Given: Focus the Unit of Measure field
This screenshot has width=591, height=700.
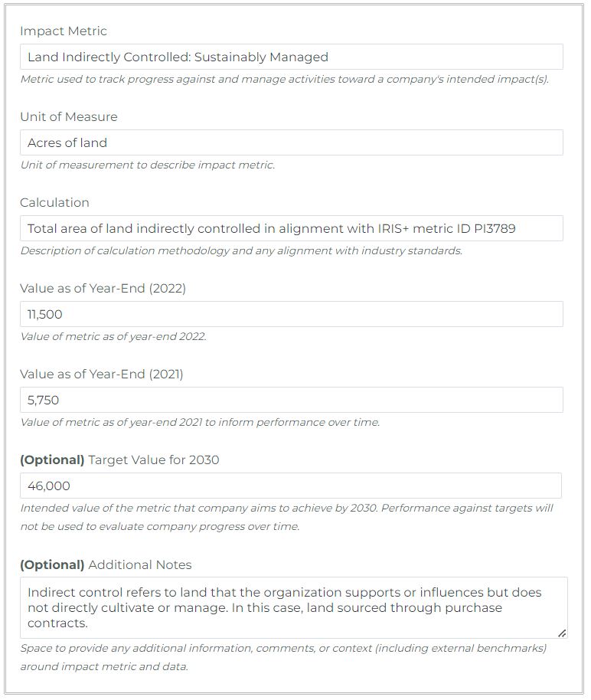Looking at the screenshot, I should 291,142.
